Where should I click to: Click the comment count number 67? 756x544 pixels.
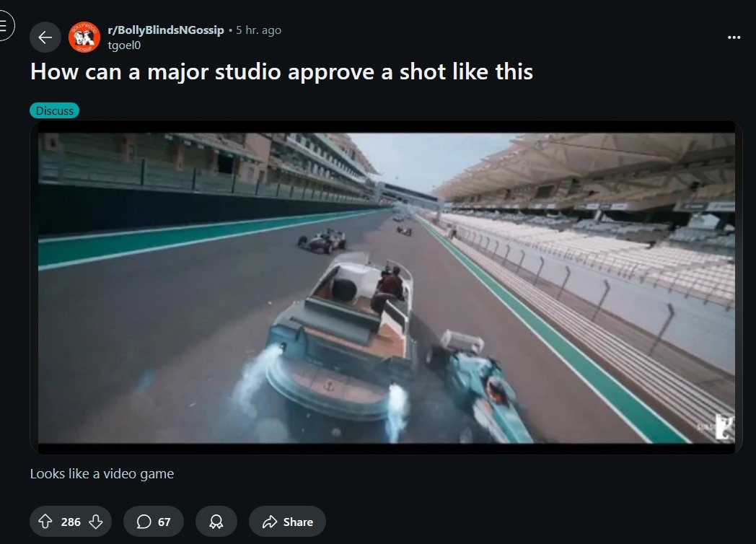tap(164, 522)
